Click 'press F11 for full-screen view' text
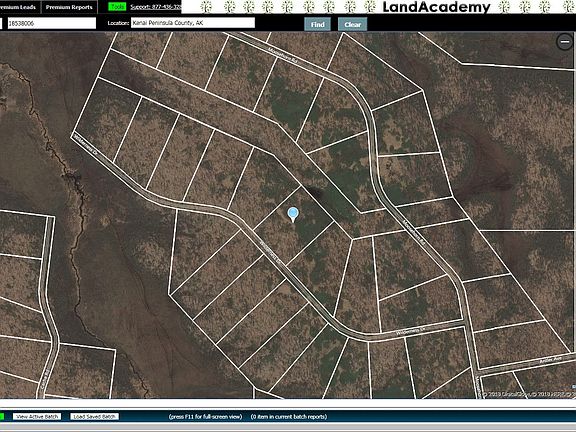The height and width of the screenshot is (432, 576). coord(205,417)
